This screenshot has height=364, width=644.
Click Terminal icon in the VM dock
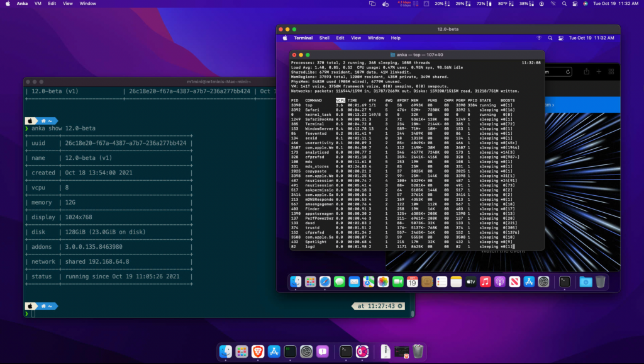click(565, 282)
